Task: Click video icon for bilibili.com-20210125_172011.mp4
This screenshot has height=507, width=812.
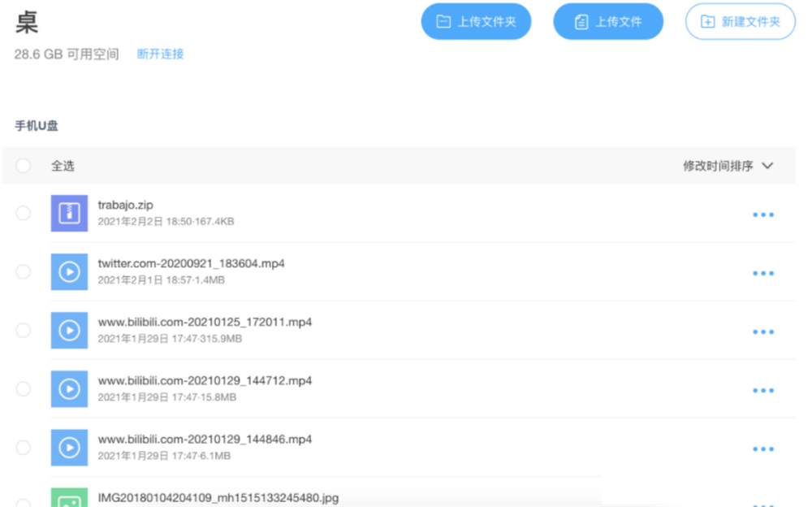Action: pyautogui.click(x=69, y=330)
